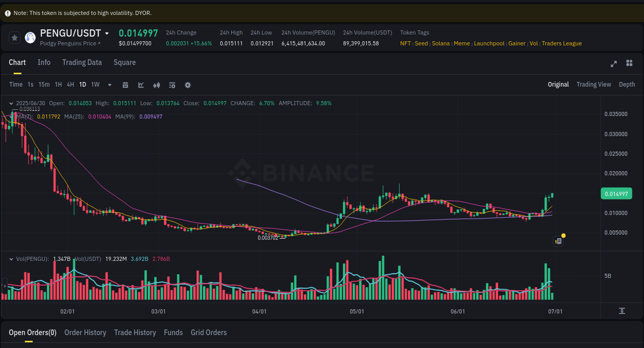
Task: Open the PENGU/USDT pair selector dropdown
Action: (107, 32)
